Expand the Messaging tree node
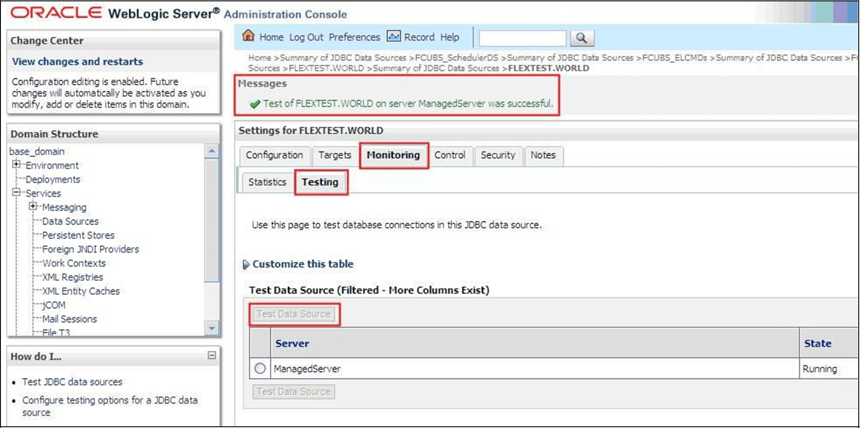 click(x=33, y=206)
